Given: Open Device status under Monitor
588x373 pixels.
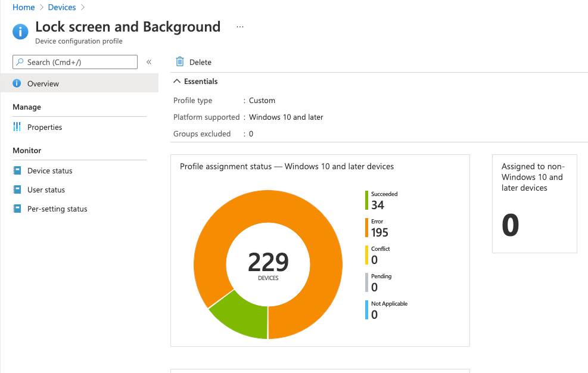Looking at the screenshot, I should tap(50, 171).
